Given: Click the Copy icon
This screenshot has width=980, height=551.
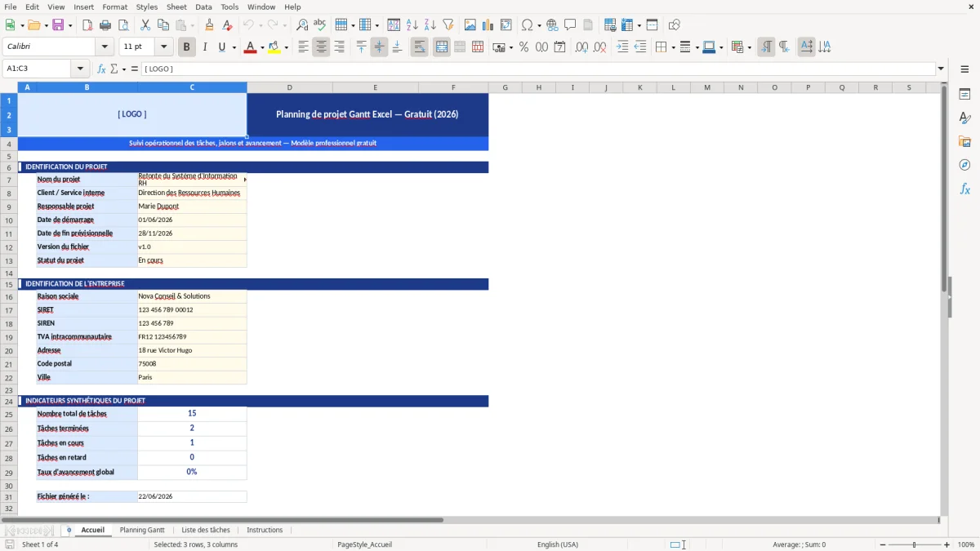Looking at the screenshot, I should pos(163,25).
